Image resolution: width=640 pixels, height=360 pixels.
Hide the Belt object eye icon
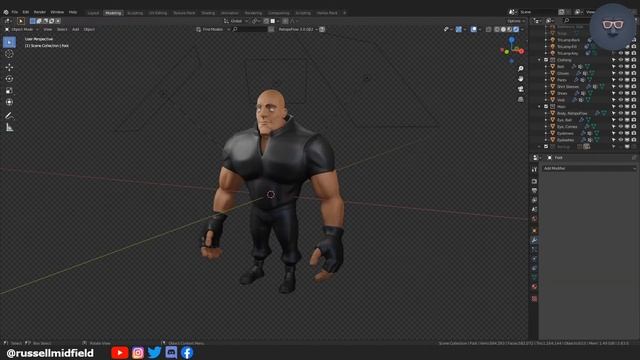620,67
